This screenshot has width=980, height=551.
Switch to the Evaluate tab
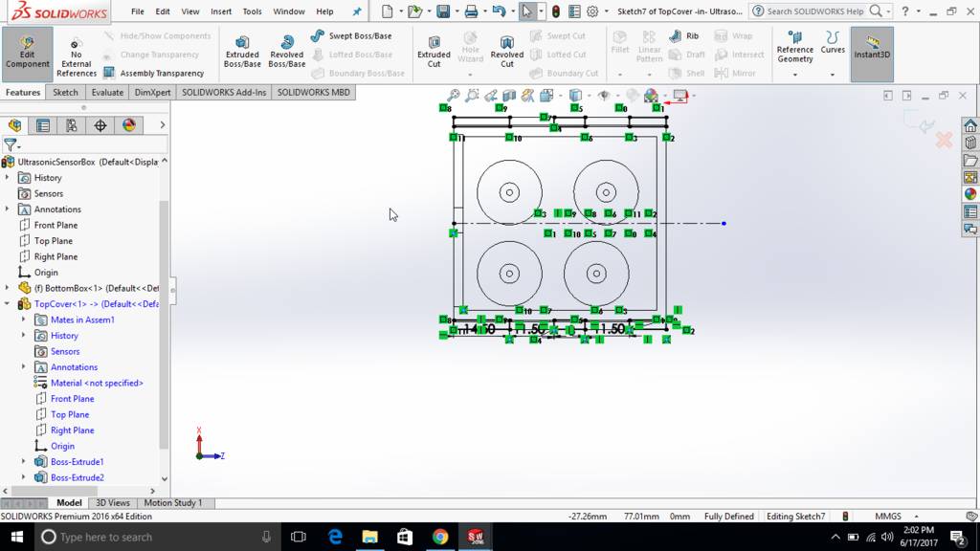click(107, 92)
